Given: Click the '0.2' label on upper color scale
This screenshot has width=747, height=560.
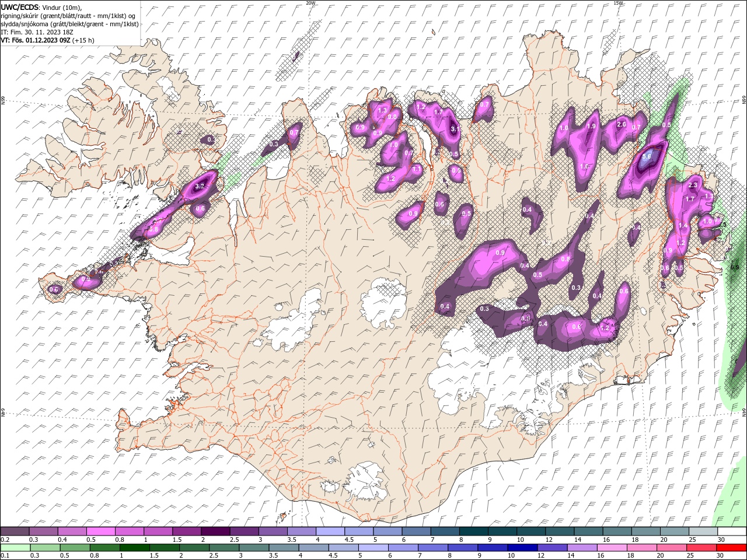Looking at the screenshot, I should tap(5, 540).
